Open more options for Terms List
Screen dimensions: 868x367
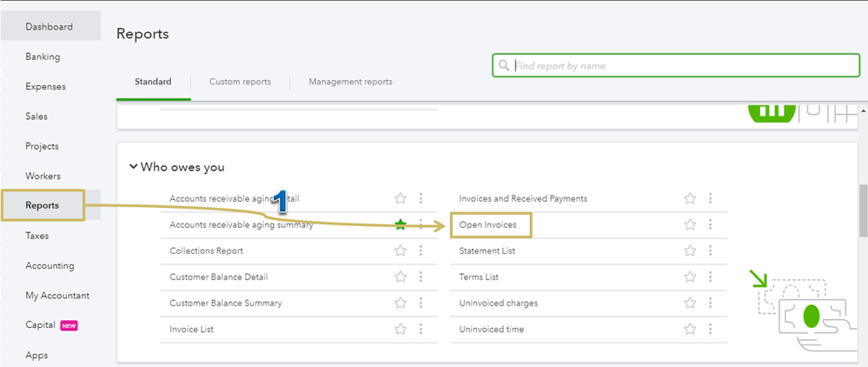[710, 277]
